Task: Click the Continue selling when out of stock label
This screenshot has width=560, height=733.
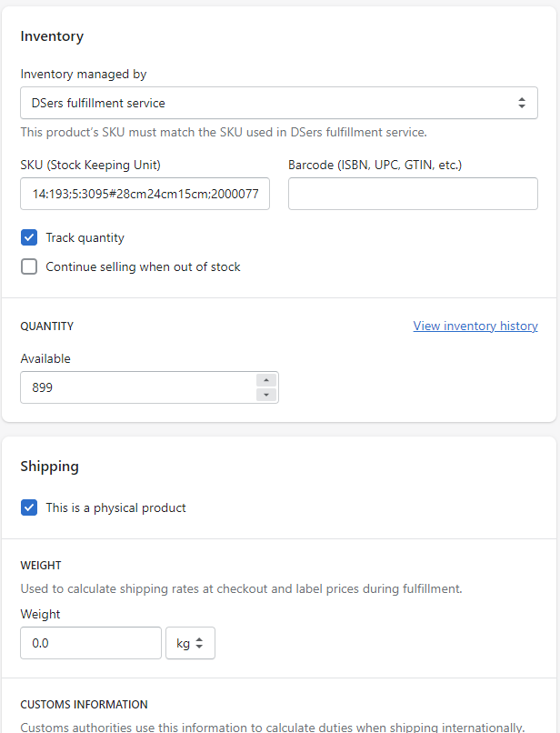Action: tap(143, 267)
